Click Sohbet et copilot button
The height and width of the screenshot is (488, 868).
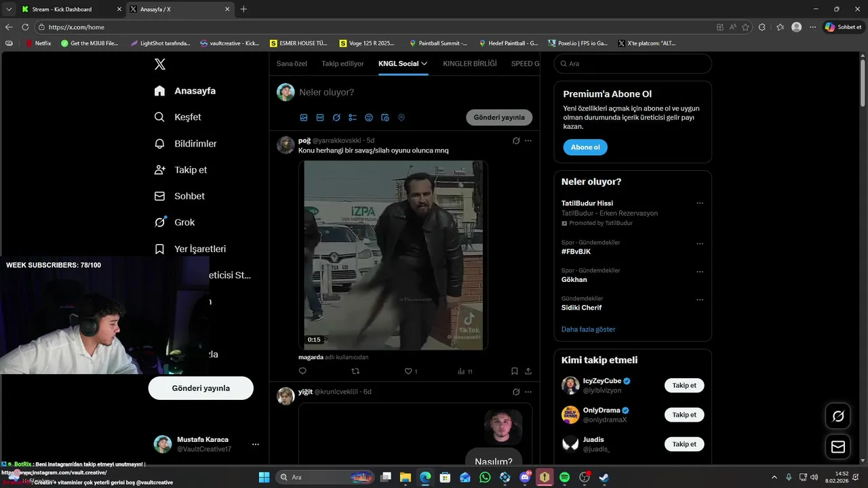click(x=843, y=27)
